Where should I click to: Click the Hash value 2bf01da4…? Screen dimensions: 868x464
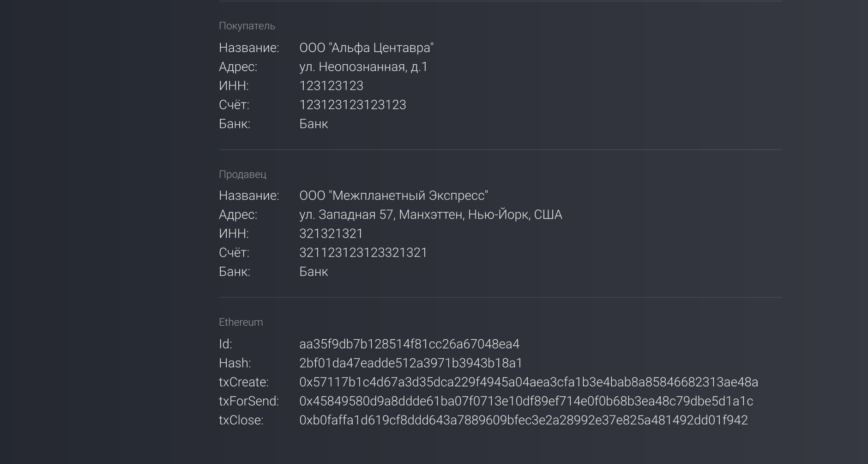click(x=410, y=363)
